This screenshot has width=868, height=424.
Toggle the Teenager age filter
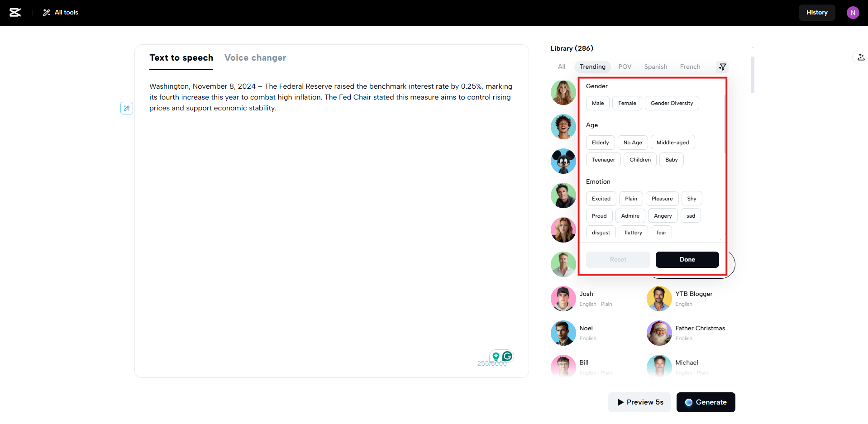[603, 160]
